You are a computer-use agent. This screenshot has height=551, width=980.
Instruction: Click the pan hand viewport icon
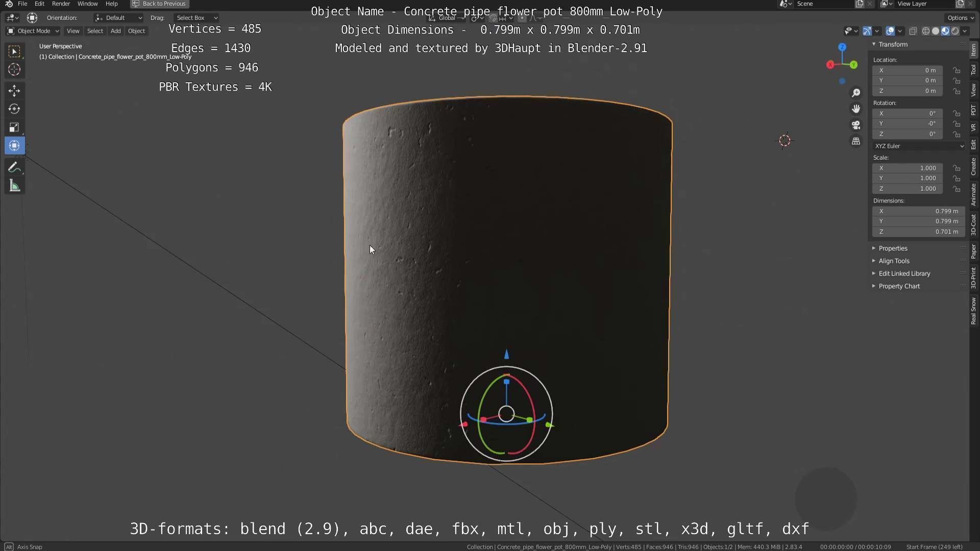click(856, 109)
